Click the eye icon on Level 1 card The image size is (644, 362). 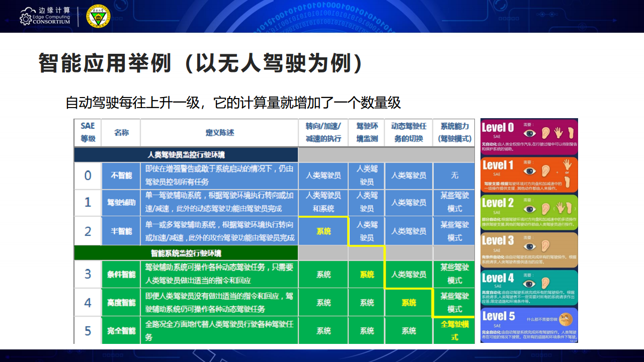pyautogui.click(x=530, y=171)
